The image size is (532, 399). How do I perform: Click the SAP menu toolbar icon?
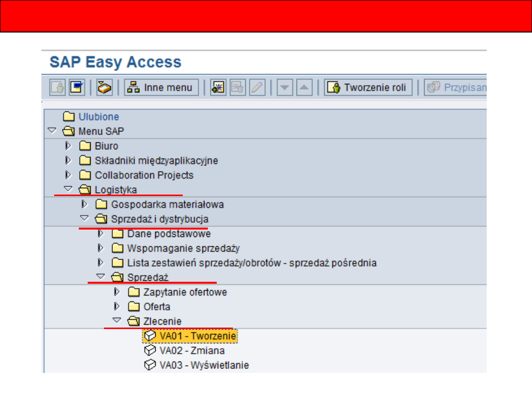[77, 88]
